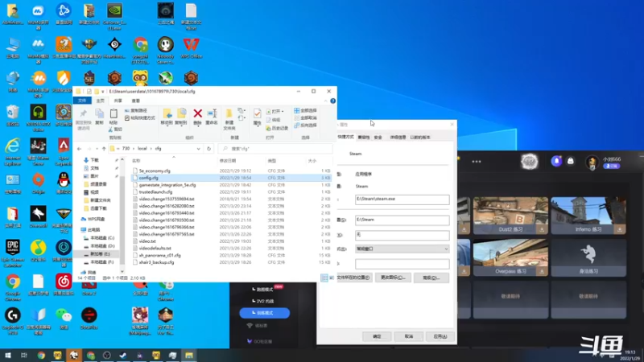Click Change Icon button in Properties
This screenshot has height=362, width=644.
point(393,278)
